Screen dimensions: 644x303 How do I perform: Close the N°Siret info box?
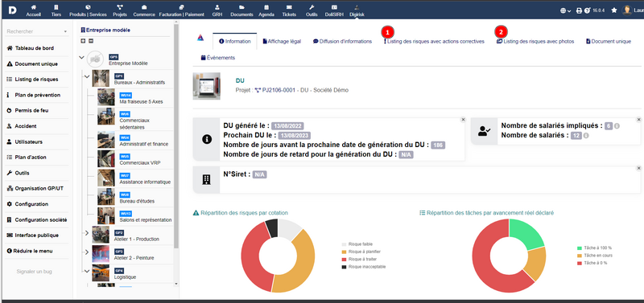(x=638, y=168)
